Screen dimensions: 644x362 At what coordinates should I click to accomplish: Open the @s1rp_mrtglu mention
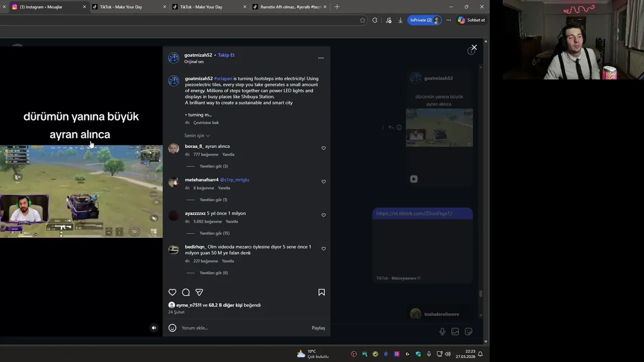234,179
